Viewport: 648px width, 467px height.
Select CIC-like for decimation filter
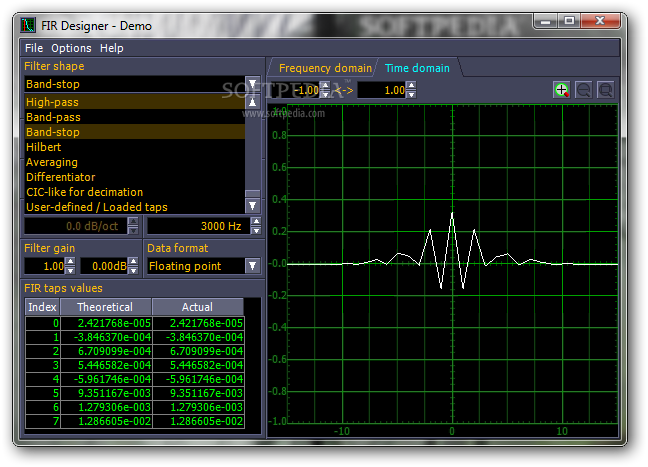[x=135, y=192]
